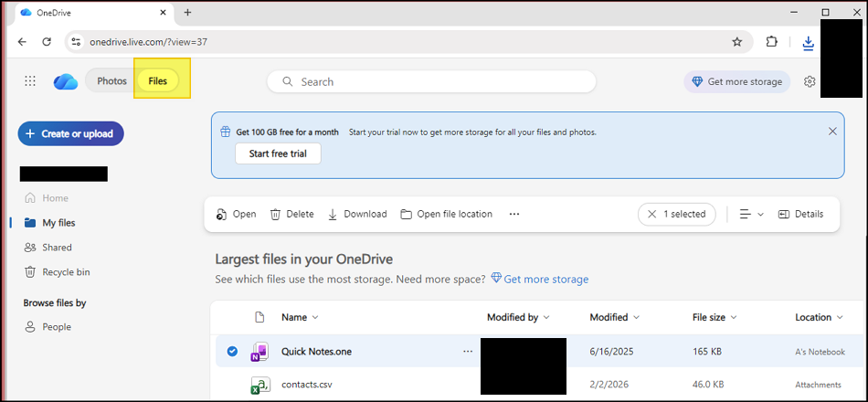This screenshot has height=402, width=868.
Task: Browse files by People
Action: [48, 327]
